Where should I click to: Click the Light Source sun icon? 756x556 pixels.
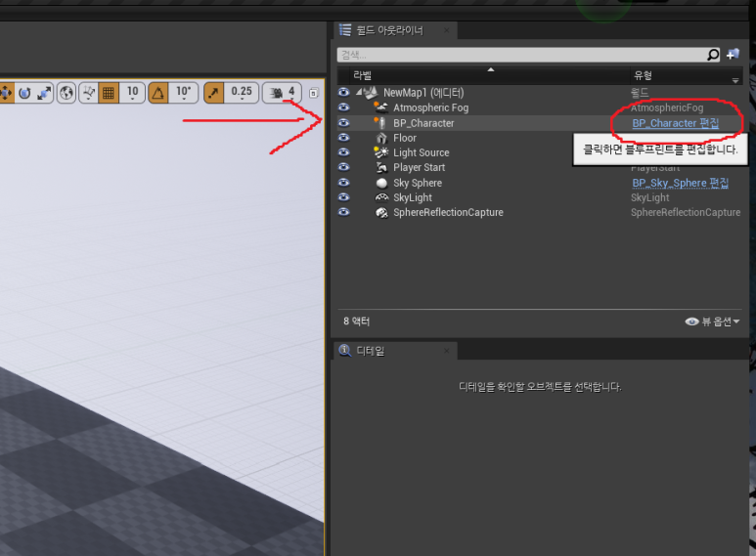[380, 152]
